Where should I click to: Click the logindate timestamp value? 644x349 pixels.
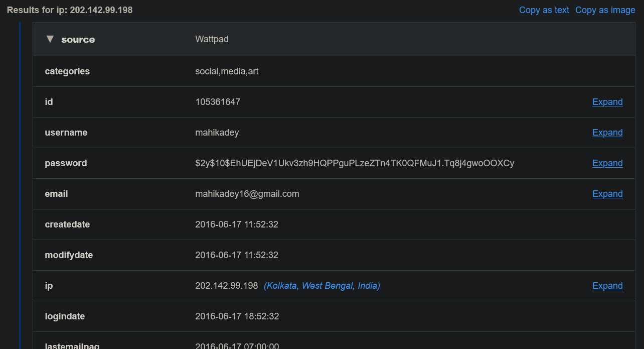pyautogui.click(x=237, y=316)
